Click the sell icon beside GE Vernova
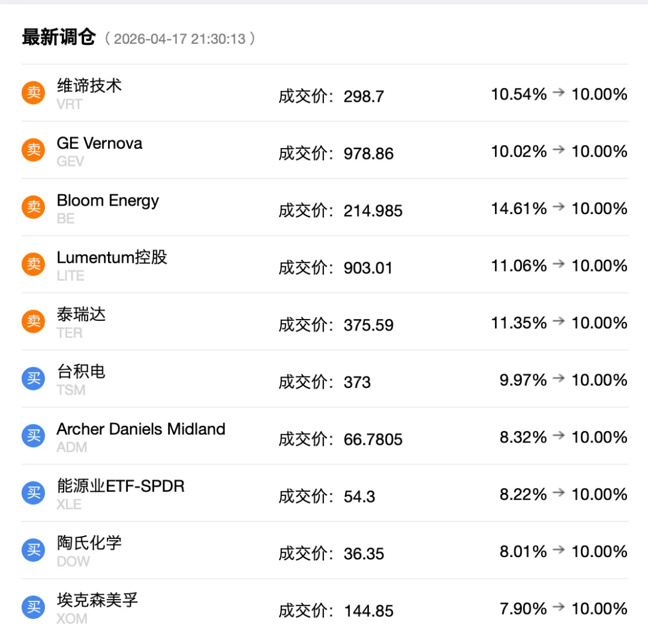 point(34,150)
